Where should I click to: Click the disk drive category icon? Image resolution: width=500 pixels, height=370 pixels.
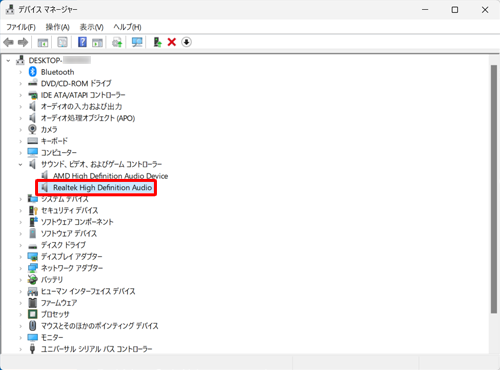32,246
